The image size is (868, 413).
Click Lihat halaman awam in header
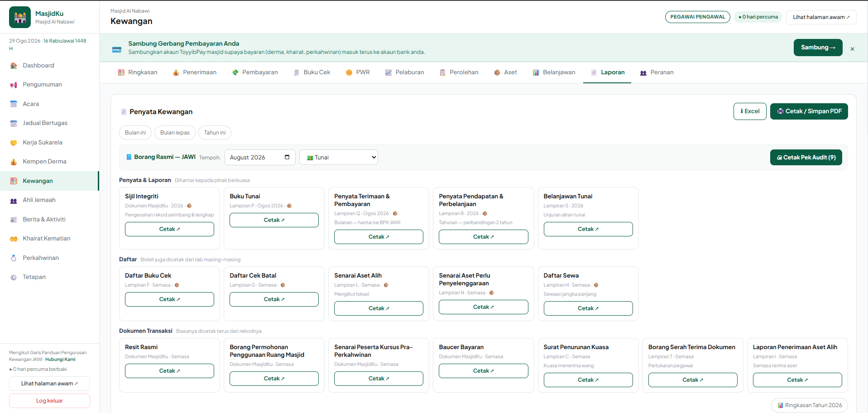(821, 17)
